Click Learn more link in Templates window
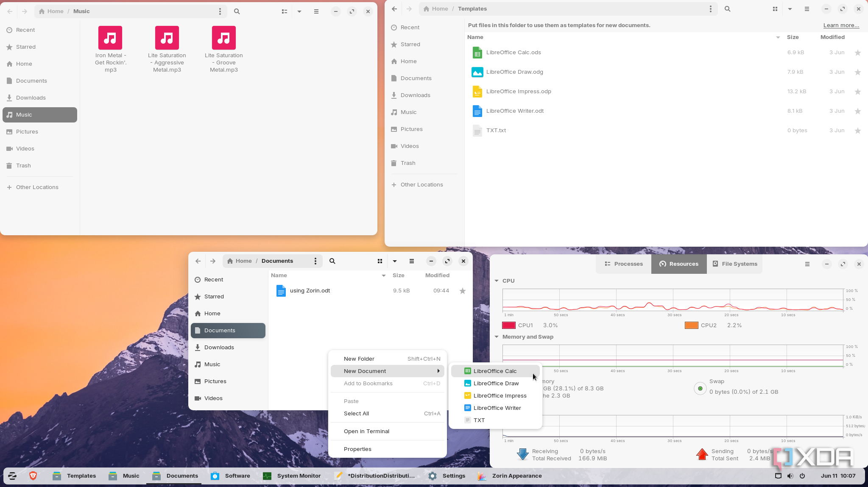The width and height of the screenshot is (868, 487). [x=841, y=25]
